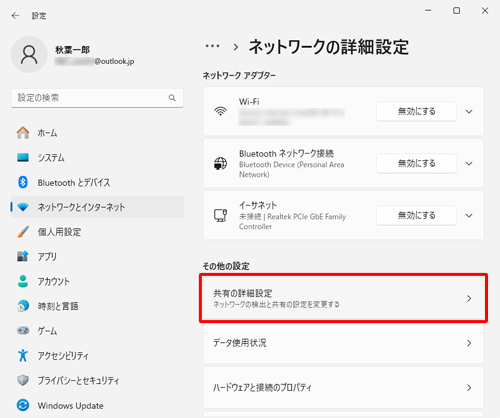500x418 pixels.
Task: Go to ホーム in the sidebar
Action: 97,133
